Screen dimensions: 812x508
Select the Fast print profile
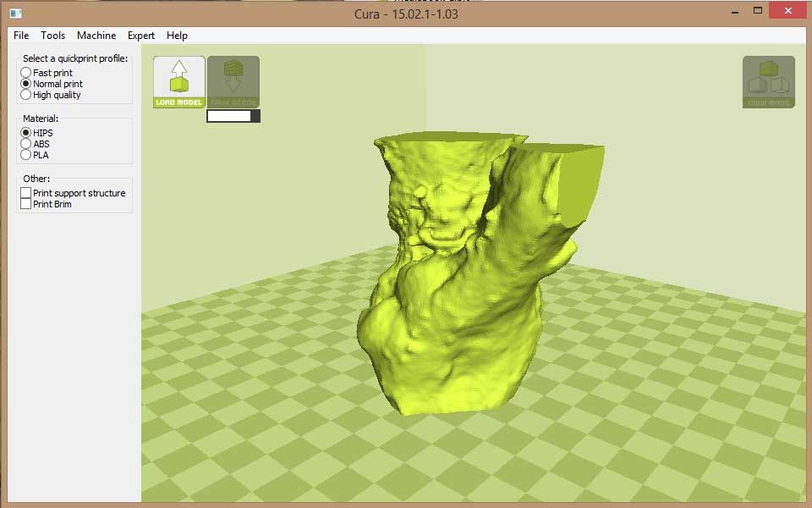(26, 73)
